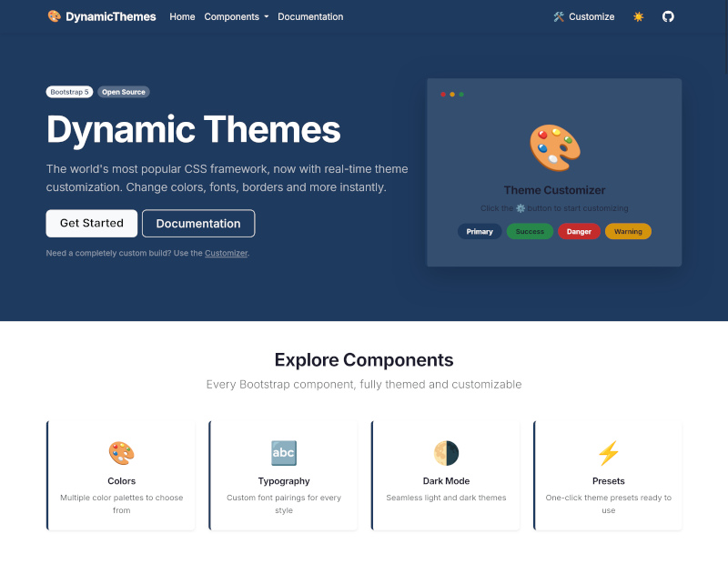Toggle light theme with the sun icon
The height and width of the screenshot is (584, 728).
[639, 16]
